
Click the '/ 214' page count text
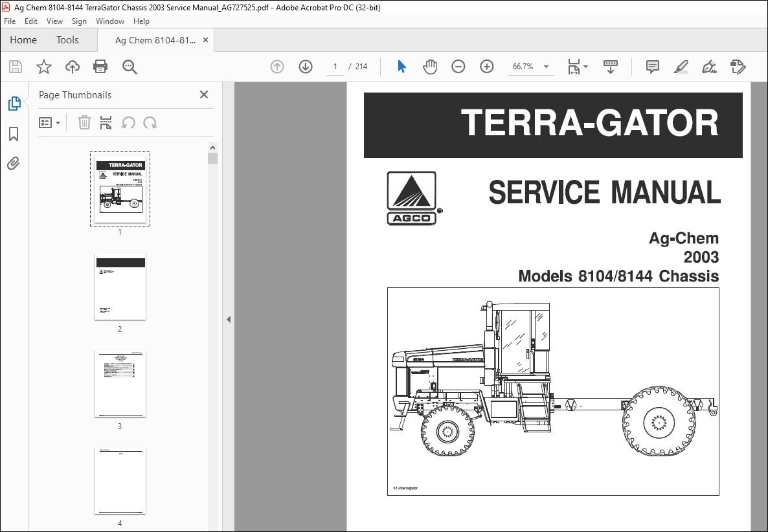pyautogui.click(x=358, y=67)
